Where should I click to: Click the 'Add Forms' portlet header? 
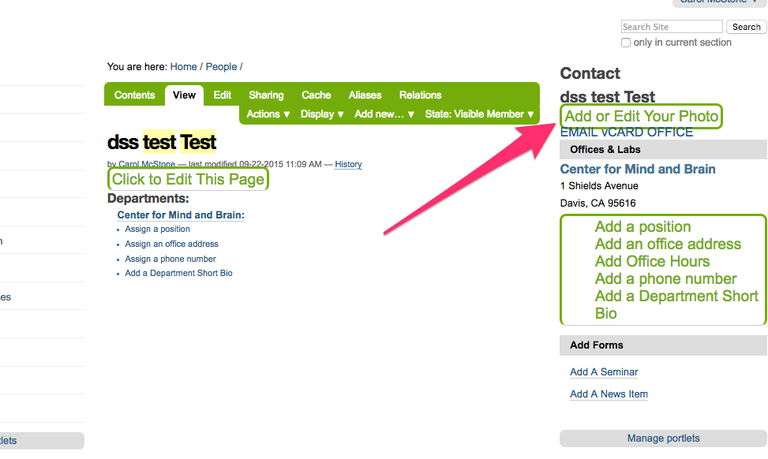click(663, 345)
